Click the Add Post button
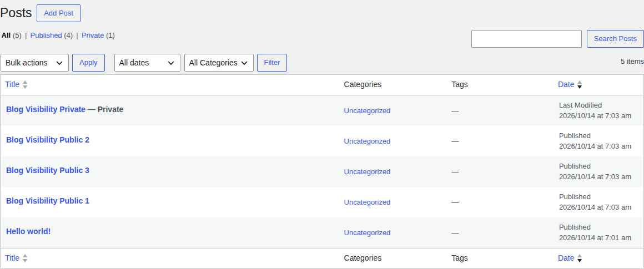This screenshot has width=644, height=269. click(58, 13)
